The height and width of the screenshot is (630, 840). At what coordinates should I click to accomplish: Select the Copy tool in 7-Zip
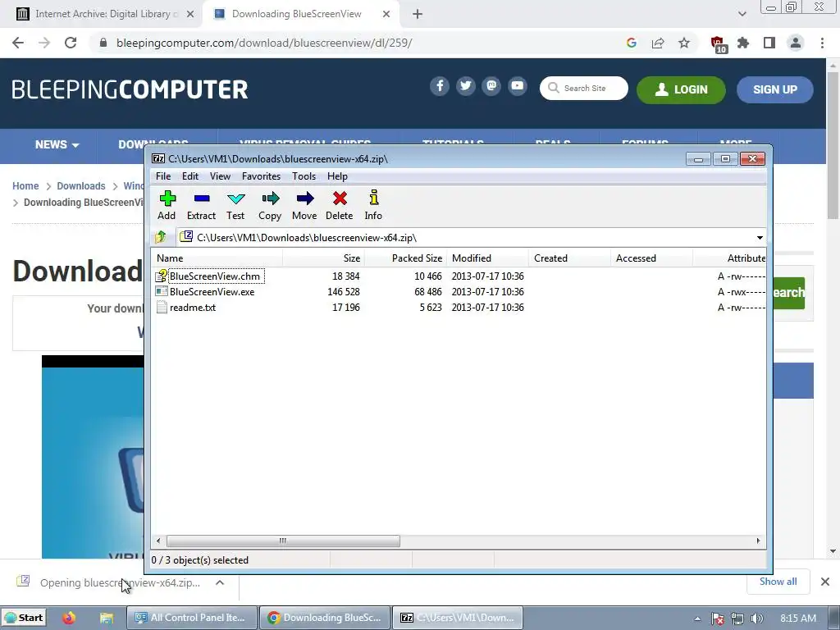click(270, 205)
